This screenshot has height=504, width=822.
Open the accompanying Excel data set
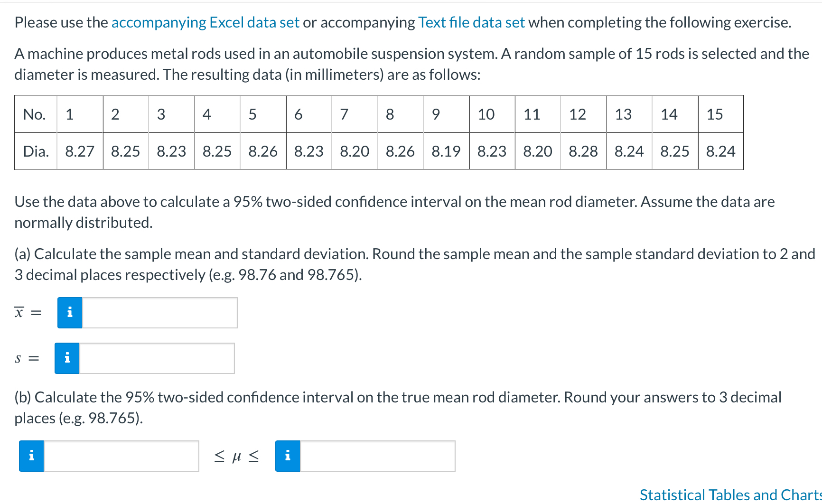pyautogui.click(x=205, y=22)
